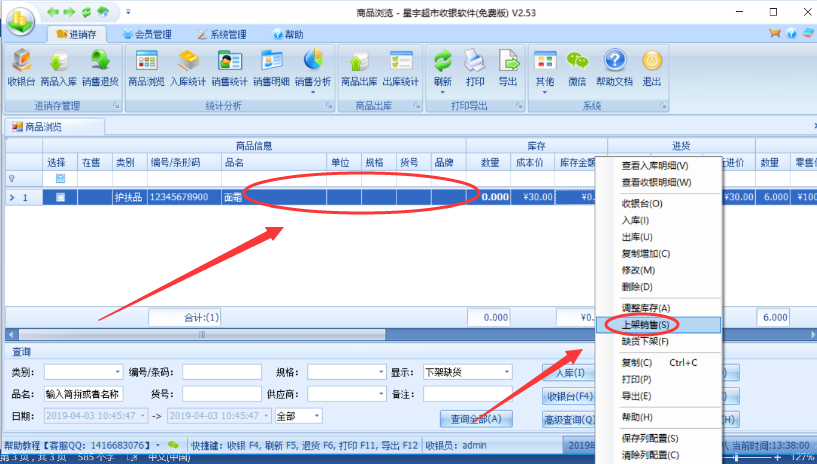Screen dimensions: 817x464
Task: Click the WeChat icon in status bar
Action: tap(174, 445)
